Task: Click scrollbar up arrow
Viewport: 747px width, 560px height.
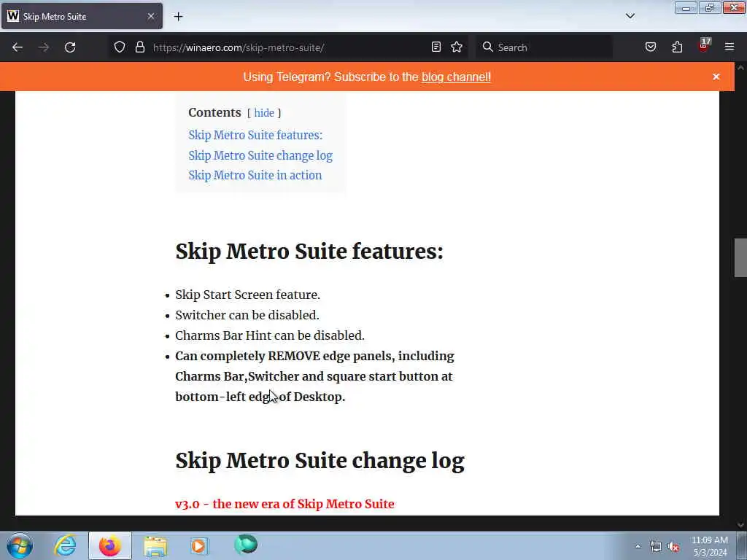Action: tap(740, 68)
